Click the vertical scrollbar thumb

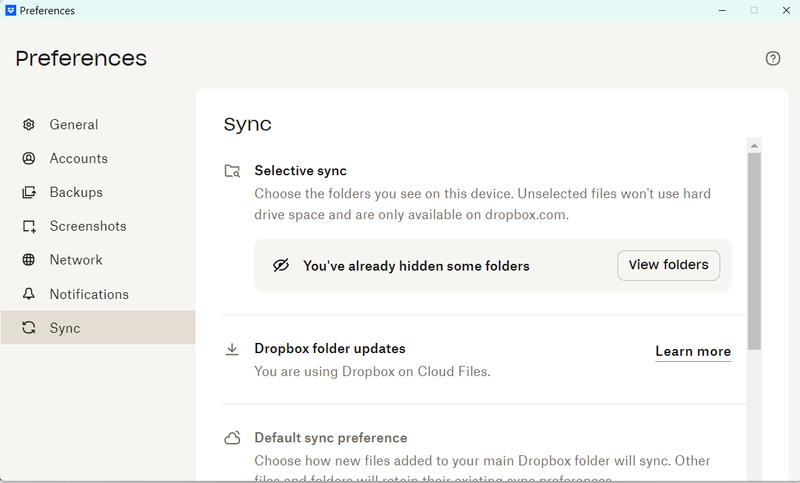click(x=754, y=250)
